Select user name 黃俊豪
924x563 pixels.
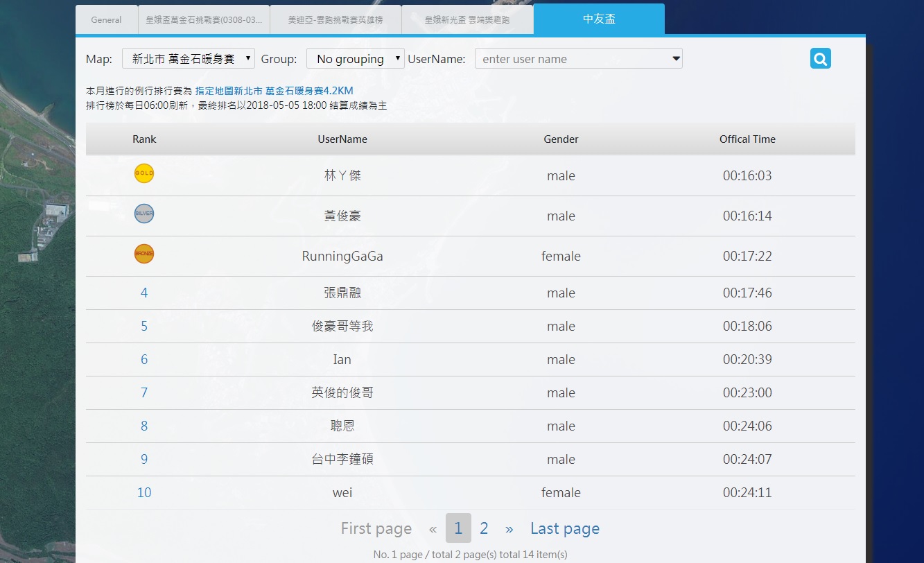342,216
